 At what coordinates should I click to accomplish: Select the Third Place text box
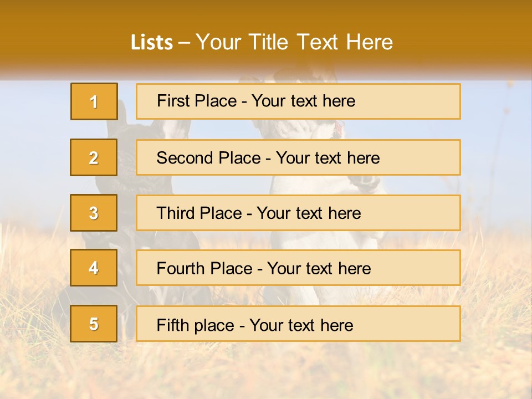pos(298,213)
